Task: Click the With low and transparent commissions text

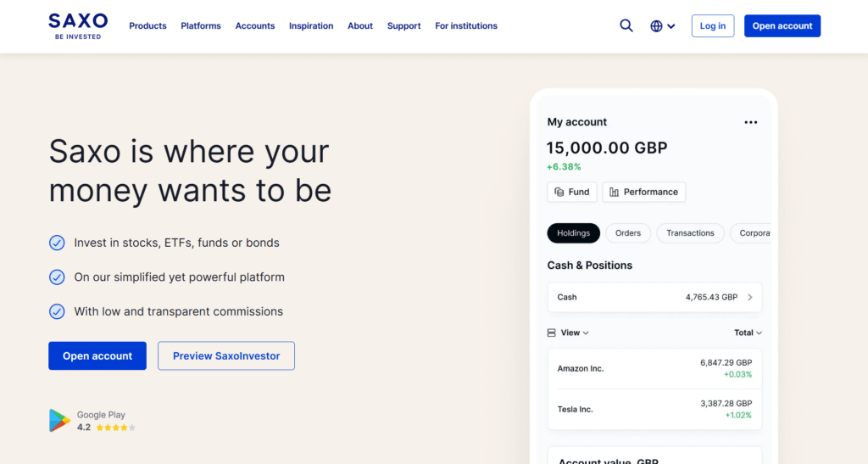Action: (x=178, y=311)
